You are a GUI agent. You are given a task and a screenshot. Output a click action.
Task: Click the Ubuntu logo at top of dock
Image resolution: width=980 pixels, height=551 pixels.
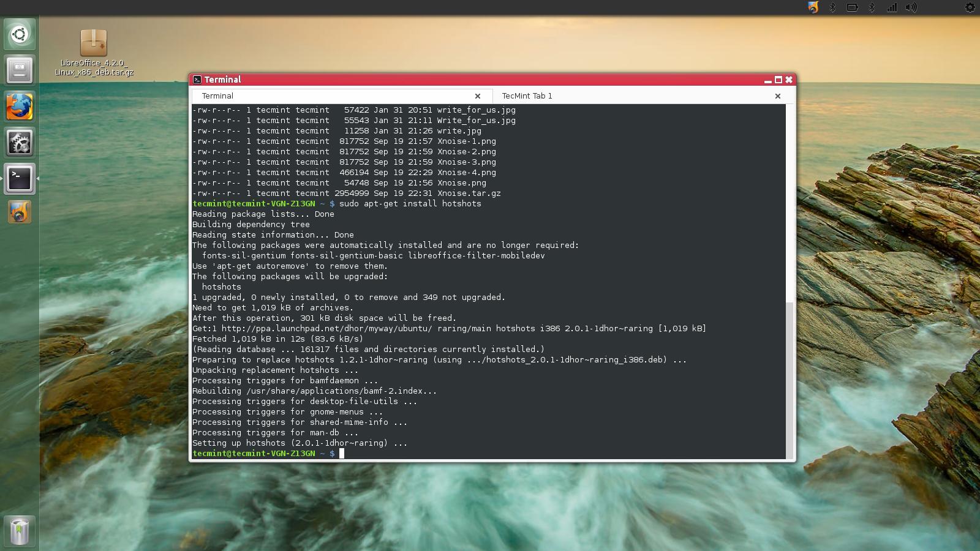(19, 34)
